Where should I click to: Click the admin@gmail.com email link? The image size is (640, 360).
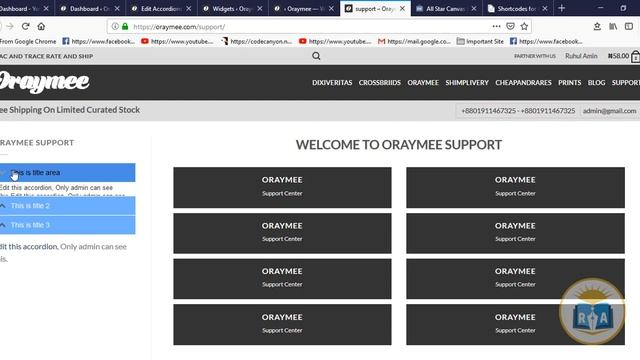[609, 111]
